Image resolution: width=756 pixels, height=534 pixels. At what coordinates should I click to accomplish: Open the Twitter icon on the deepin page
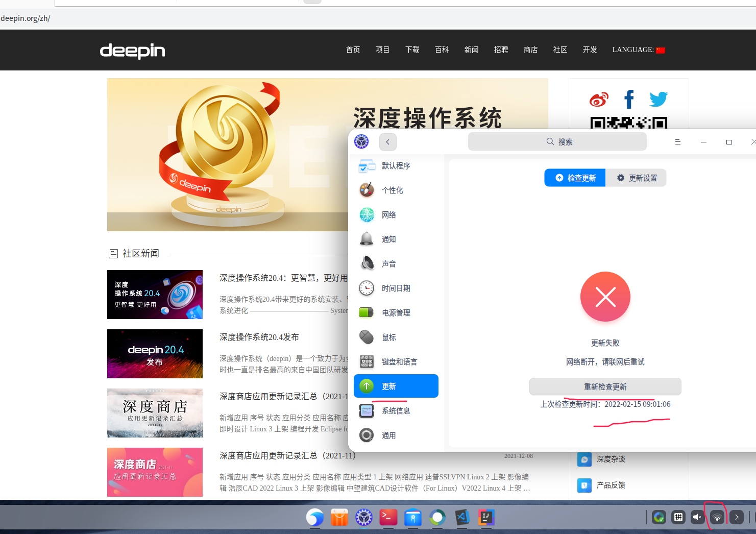point(659,99)
